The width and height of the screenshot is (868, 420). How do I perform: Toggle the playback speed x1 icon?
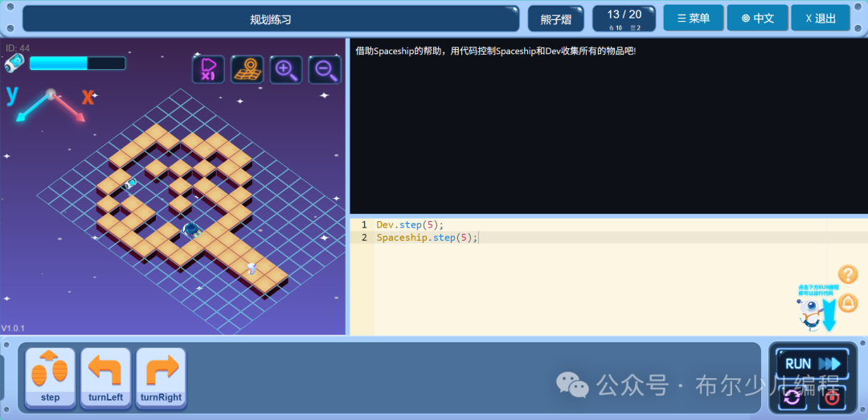pos(208,69)
